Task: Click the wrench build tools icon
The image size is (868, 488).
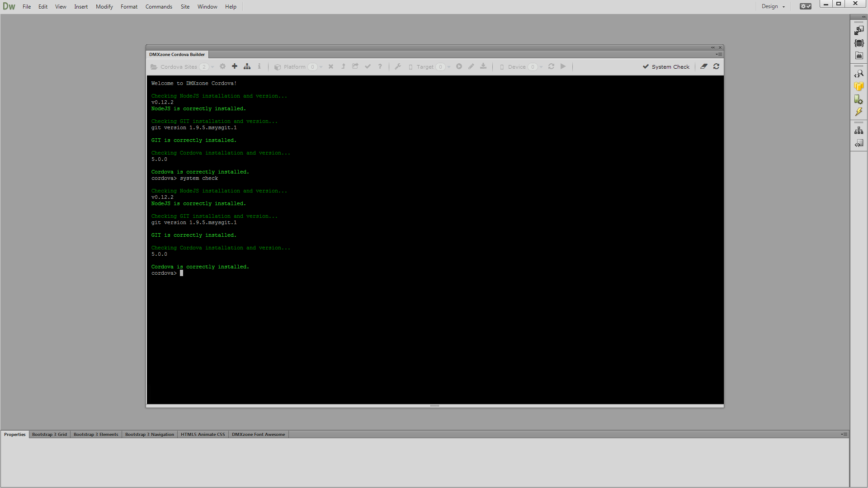Action: 398,66
